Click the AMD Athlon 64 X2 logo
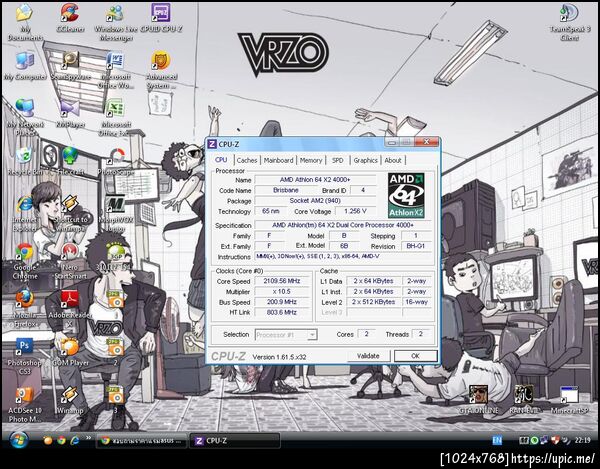 click(406, 195)
